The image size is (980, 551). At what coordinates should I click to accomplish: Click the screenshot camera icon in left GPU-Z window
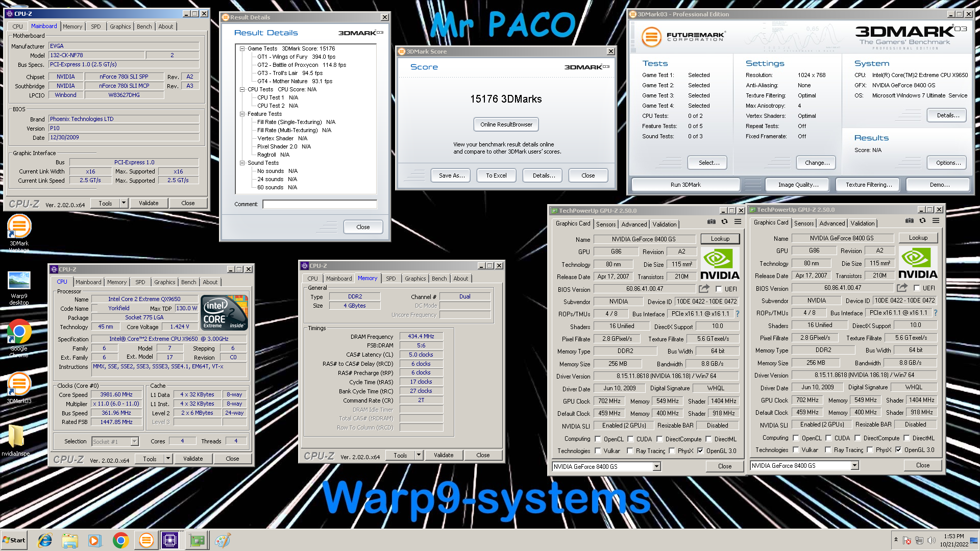click(711, 221)
